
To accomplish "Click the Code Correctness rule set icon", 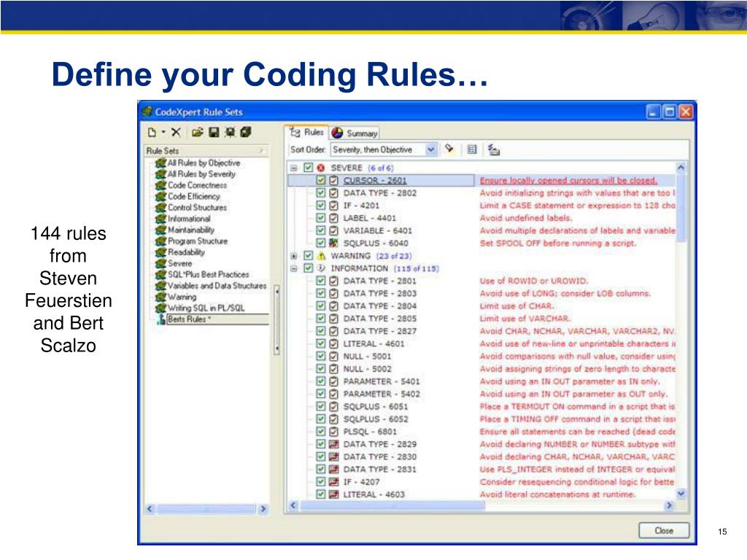I will click(x=160, y=185).
